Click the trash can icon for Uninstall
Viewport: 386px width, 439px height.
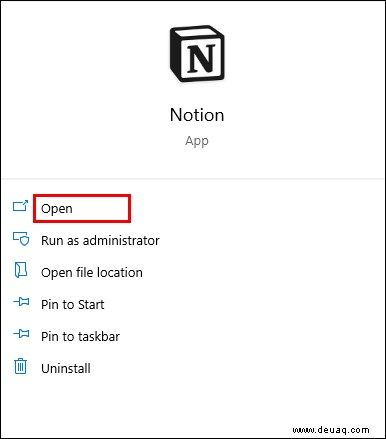20,366
